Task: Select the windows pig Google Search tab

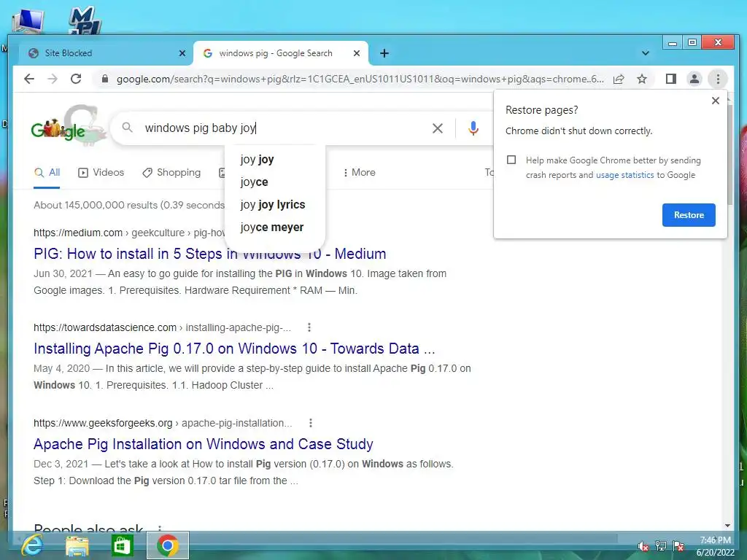Action: click(x=280, y=53)
